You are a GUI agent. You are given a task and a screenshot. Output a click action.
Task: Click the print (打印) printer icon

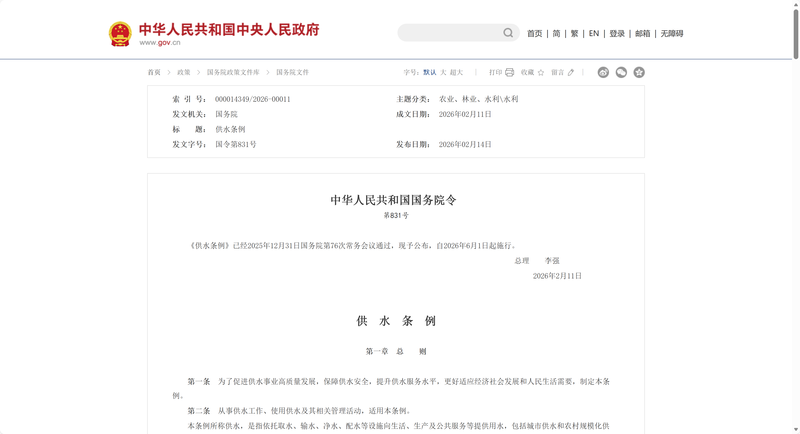point(509,72)
